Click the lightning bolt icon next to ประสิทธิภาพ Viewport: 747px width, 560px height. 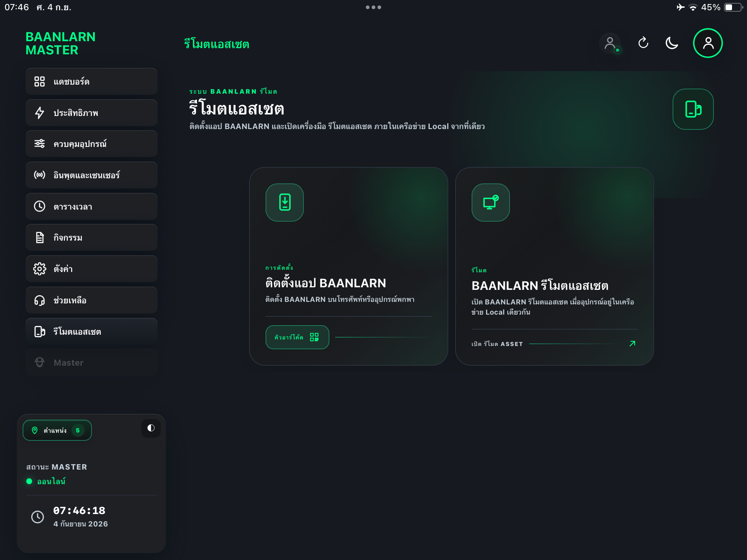click(x=39, y=113)
